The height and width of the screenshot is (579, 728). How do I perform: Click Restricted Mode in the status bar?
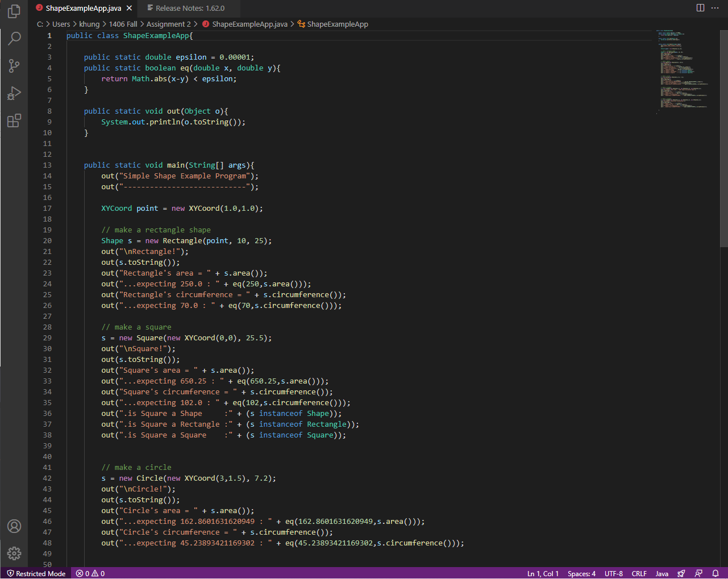point(36,573)
